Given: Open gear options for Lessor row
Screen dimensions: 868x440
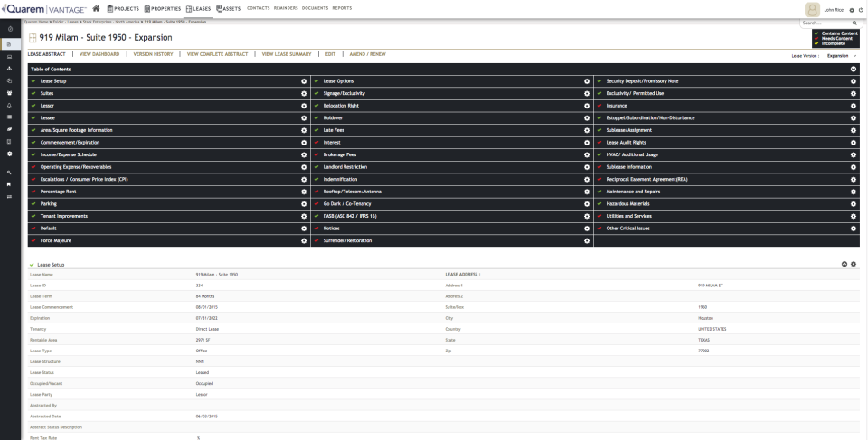Looking at the screenshot, I should pos(304,106).
